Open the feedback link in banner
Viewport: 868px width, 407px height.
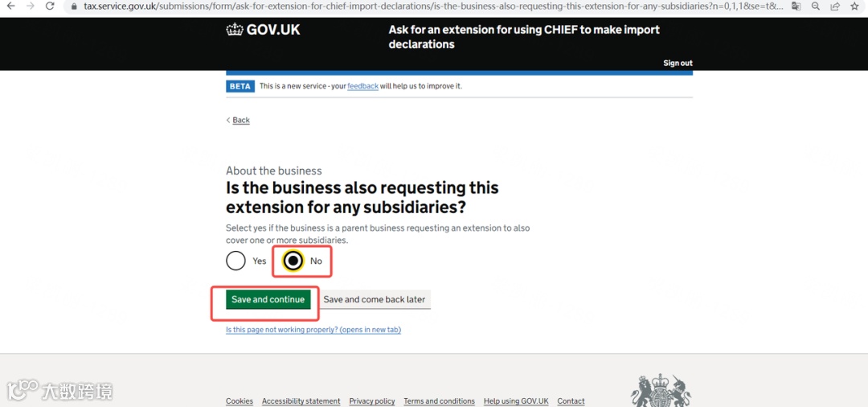pyautogui.click(x=362, y=86)
